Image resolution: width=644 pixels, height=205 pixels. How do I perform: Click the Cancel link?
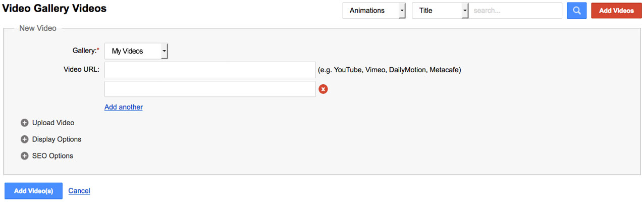pyautogui.click(x=79, y=191)
